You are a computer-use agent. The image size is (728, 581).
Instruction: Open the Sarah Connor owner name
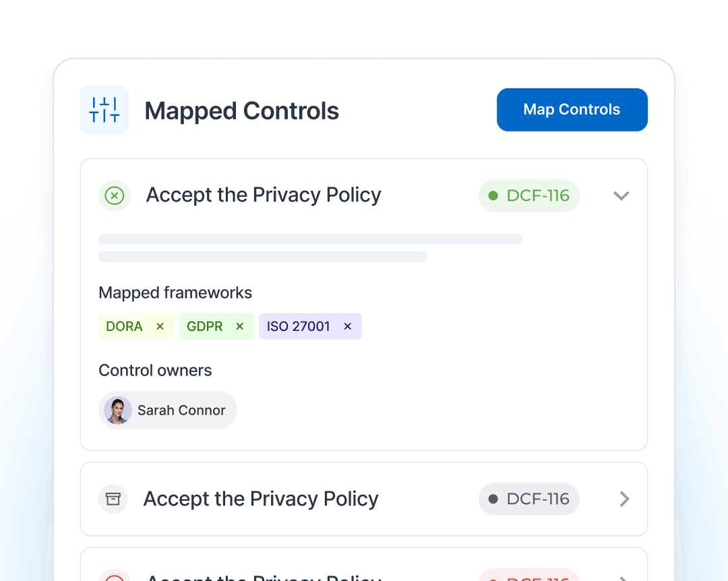tap(181, 410)
